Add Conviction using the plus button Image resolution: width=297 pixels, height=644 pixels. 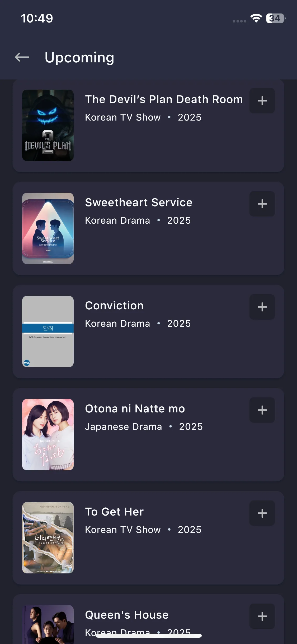262,307
